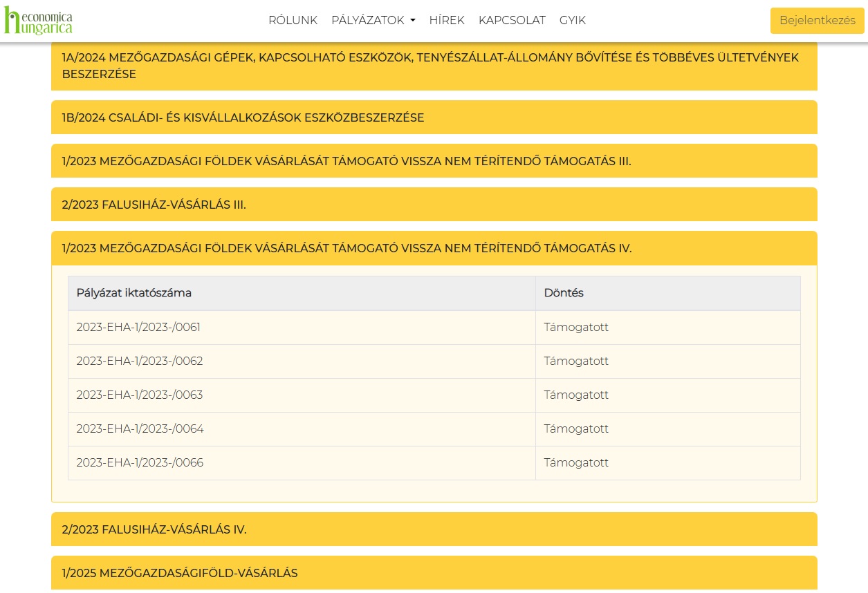Expand 1/2023 földek vásárlását támogatás III. panel
The height and width of the screenshot is (593, 868).
[346, 161]
